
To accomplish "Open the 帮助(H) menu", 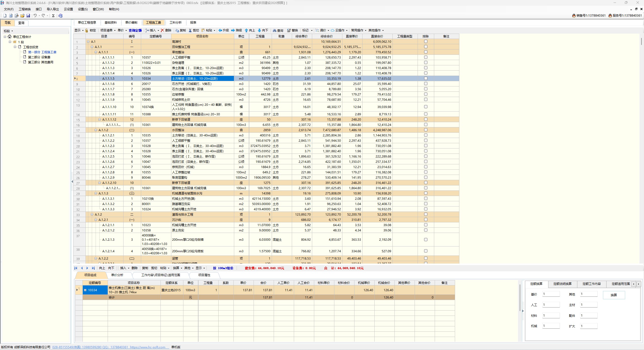I will pyautogui.click(x=114, y=9).
